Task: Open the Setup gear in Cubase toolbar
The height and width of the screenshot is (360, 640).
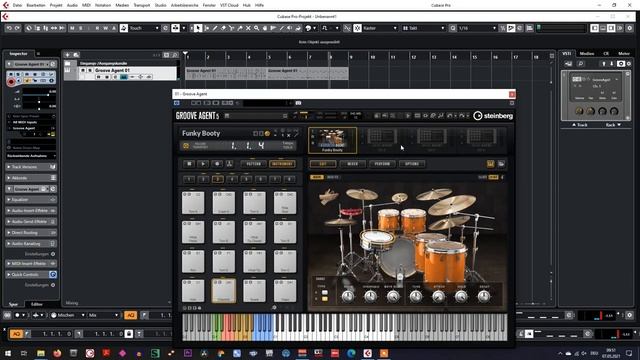Action: (x=629, y=28)
